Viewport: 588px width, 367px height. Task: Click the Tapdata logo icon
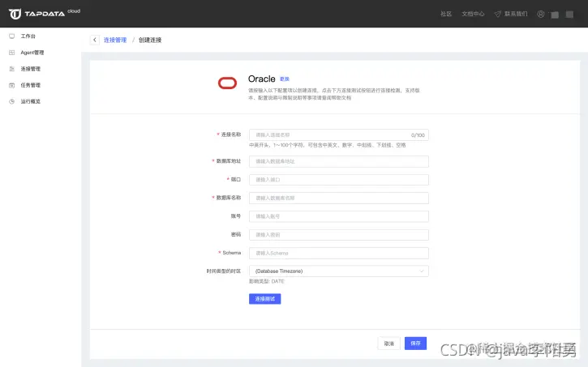pos(15,14)
